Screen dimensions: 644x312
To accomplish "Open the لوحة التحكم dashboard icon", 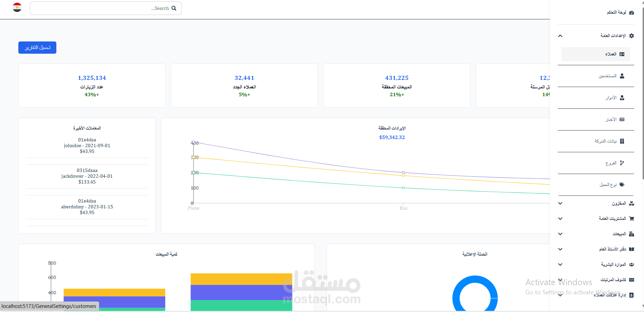I will pos(632,12).
